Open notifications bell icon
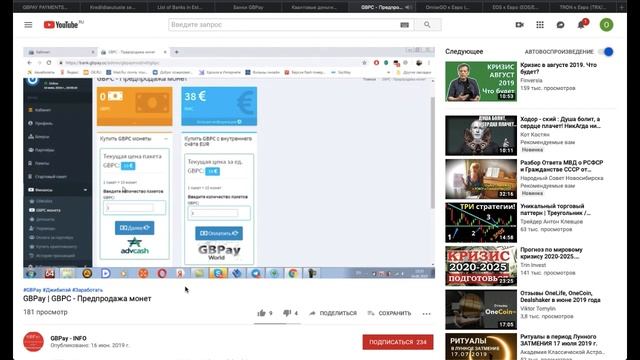This screenshot has height=360, width=640. (581, 25)
